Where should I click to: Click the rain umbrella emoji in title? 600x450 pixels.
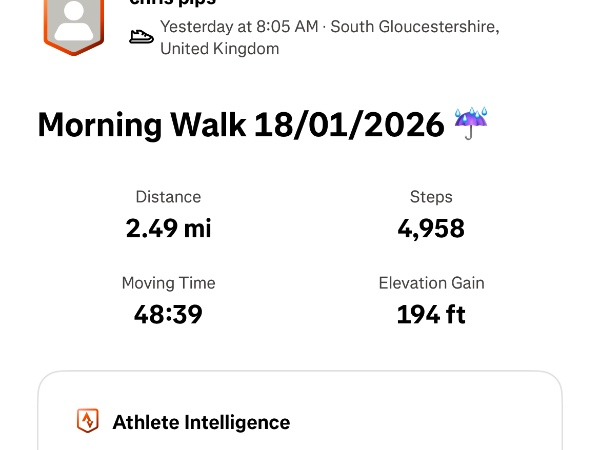pyautogui.click(x=469, y=124)
